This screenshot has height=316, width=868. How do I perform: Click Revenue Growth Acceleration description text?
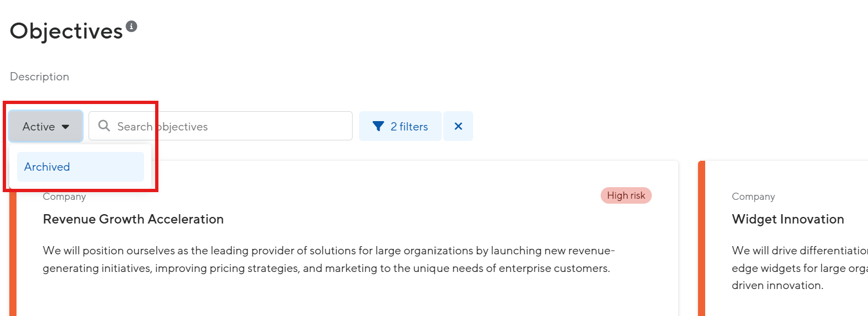(x=329, y=259)
